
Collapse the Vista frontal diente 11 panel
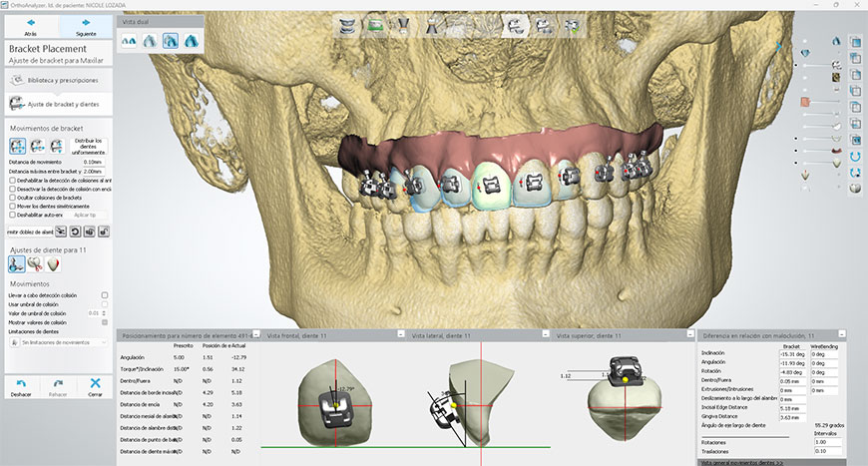tap(397, 334)
